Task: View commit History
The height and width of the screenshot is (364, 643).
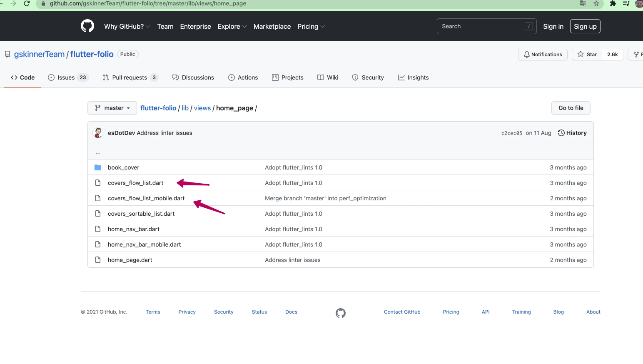Action: 572,133
